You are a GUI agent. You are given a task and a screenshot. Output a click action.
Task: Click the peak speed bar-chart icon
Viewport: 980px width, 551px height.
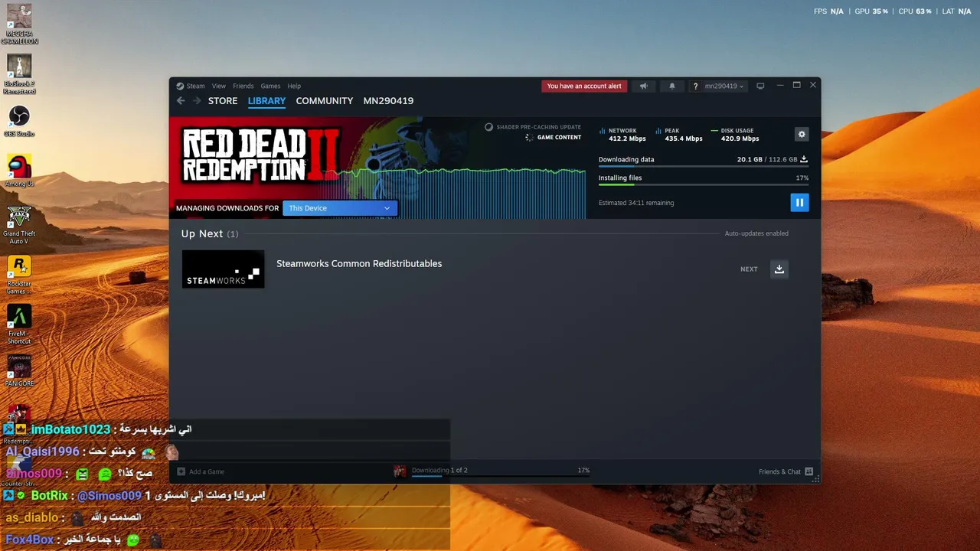coord(658,131)
